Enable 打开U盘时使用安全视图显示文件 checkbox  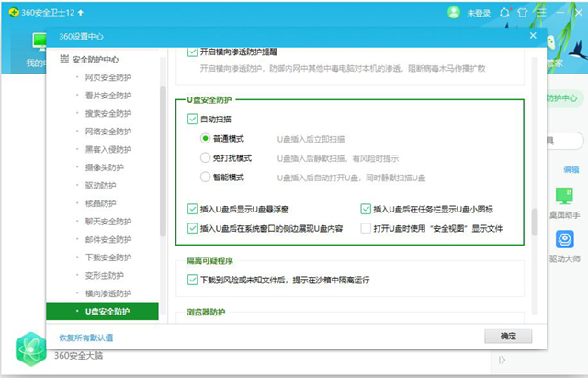pyautogui.click(x=366, y=228)
